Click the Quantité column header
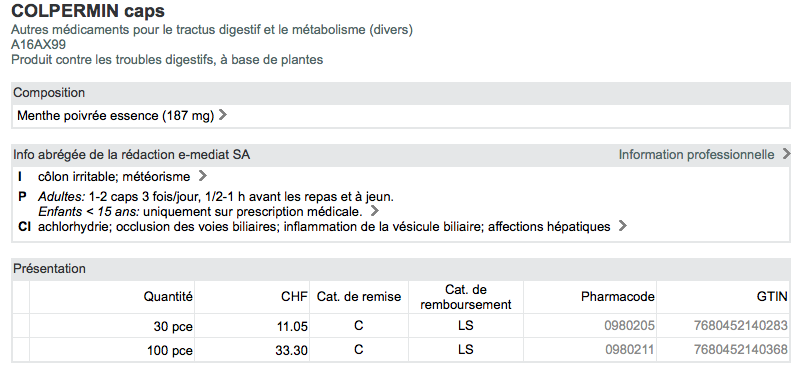The image size is (797, 373). (168, 297)
